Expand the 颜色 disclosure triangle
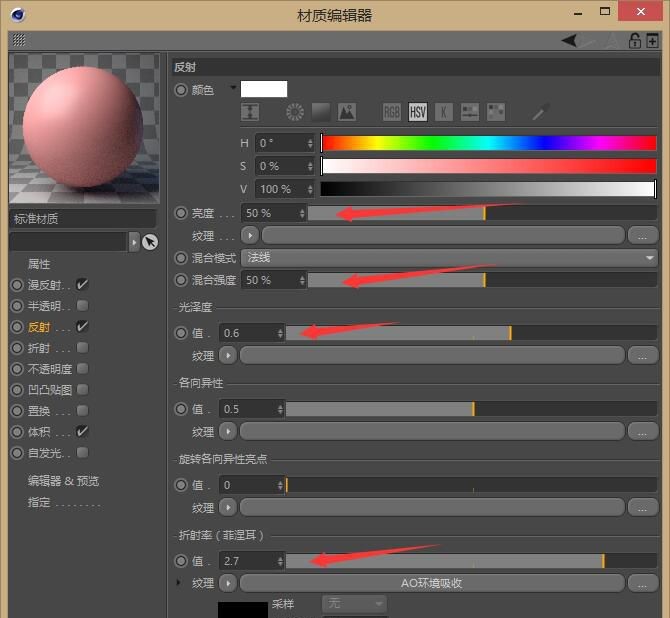The width and height of the screenshot is (670, 618). pos(233,88)
